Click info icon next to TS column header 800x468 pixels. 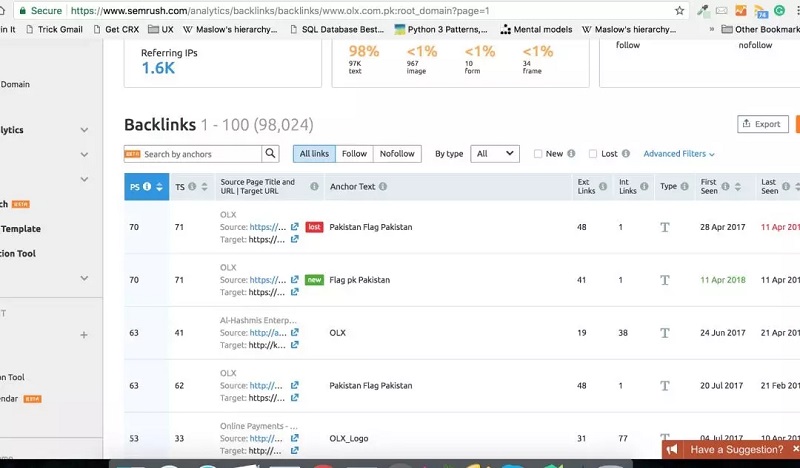point(192,186)
